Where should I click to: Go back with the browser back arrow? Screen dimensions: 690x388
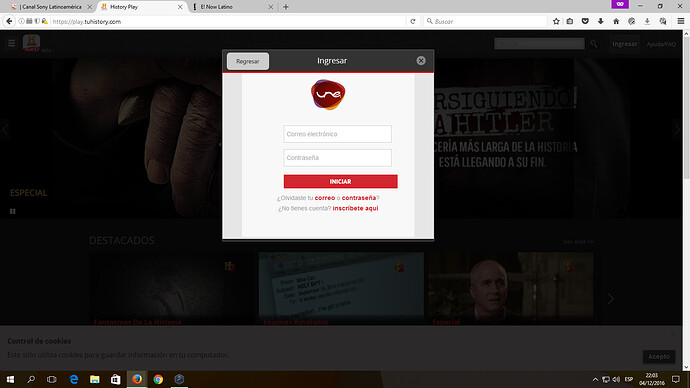[x=9, y=21]
